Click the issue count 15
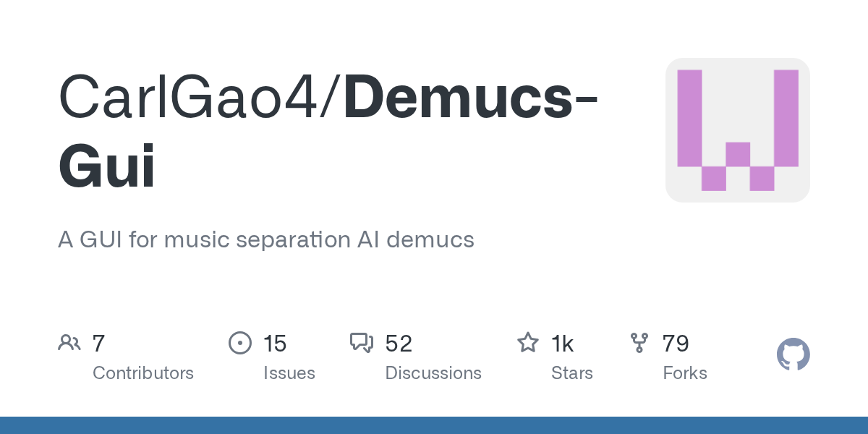The width and height of the screenshot is (868, 434). [275, 344]
